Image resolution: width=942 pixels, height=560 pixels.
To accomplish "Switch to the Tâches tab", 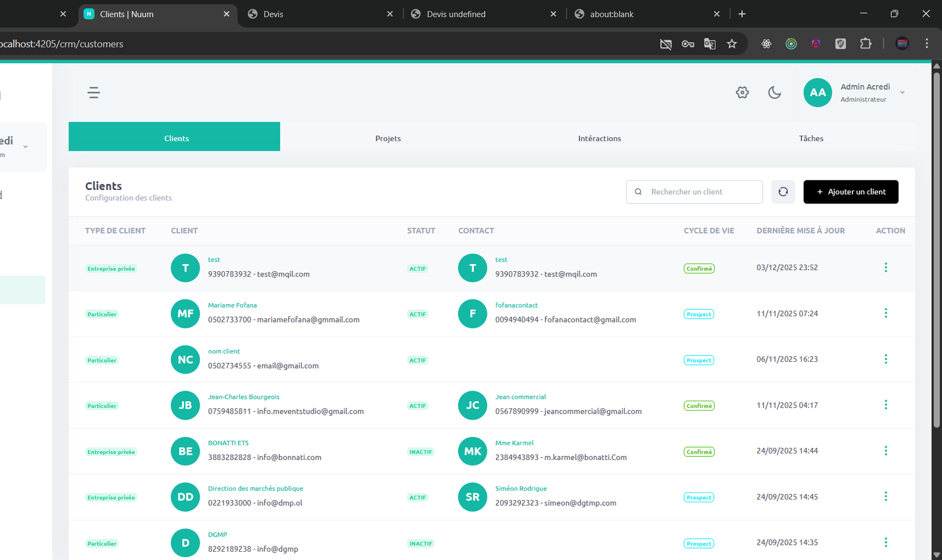I will [811, 138].
